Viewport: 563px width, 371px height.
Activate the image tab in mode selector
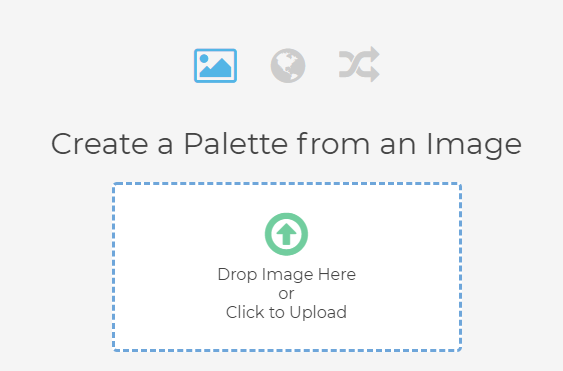pos(215,66)
